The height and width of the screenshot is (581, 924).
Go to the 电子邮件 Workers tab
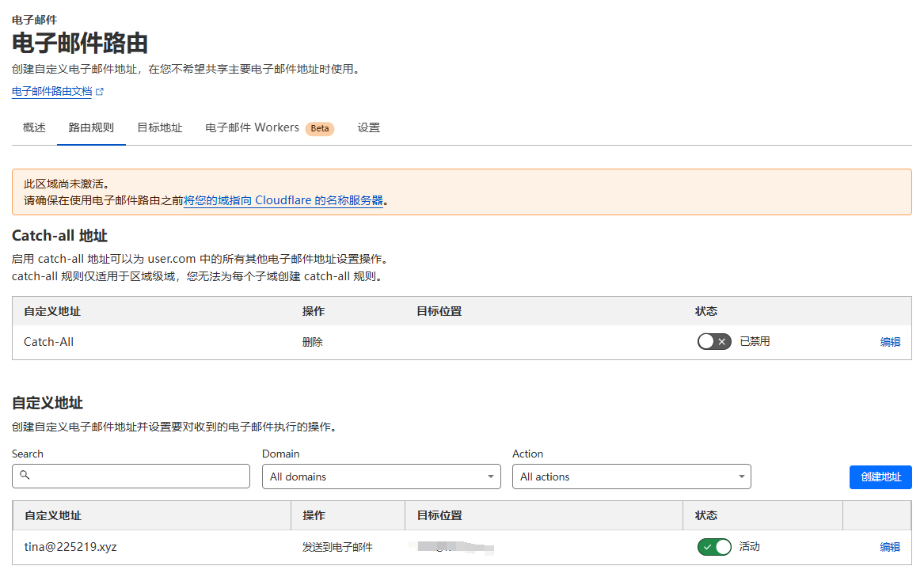(x=252, y=127)
